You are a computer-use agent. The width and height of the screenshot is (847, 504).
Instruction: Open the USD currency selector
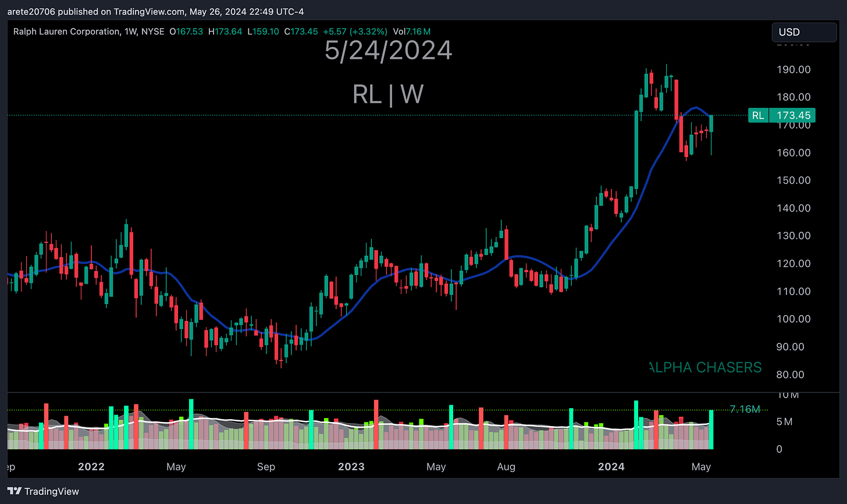pyautogui.click(x=804, y=32)
